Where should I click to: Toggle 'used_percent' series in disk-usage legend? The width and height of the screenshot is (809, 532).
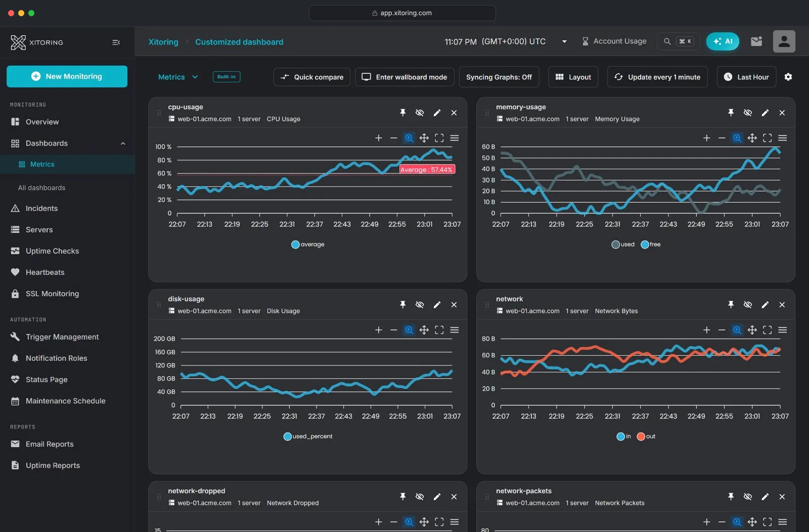coord(308,437)
